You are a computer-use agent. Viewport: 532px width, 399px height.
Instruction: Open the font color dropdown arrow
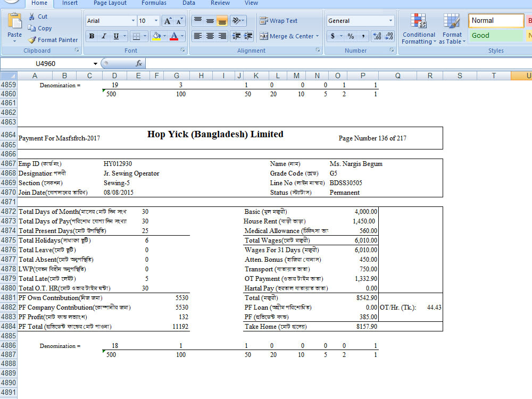pos(182,36)
